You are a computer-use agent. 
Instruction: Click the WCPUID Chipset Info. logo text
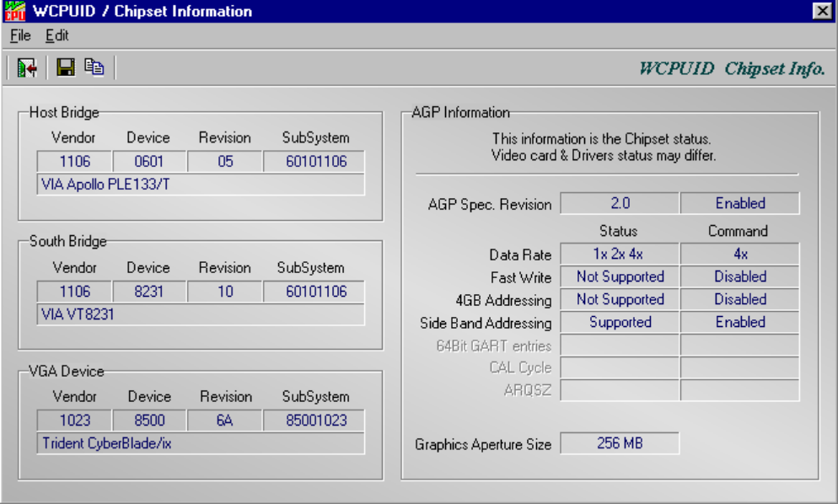[x=732, y=68]
